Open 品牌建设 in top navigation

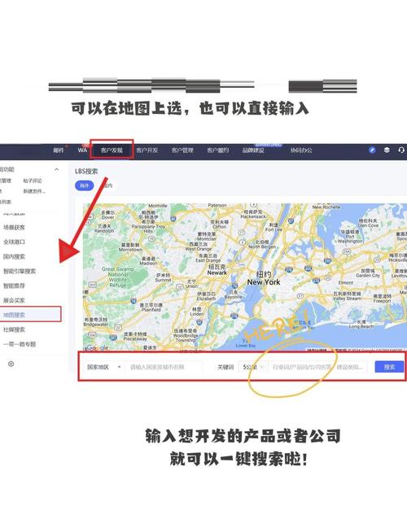253,150
